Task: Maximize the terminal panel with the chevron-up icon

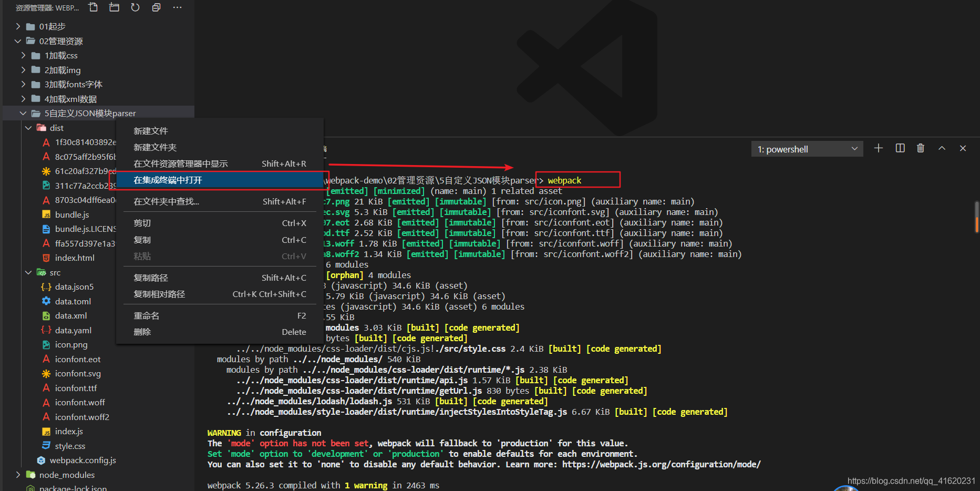Action: [942, 148]
